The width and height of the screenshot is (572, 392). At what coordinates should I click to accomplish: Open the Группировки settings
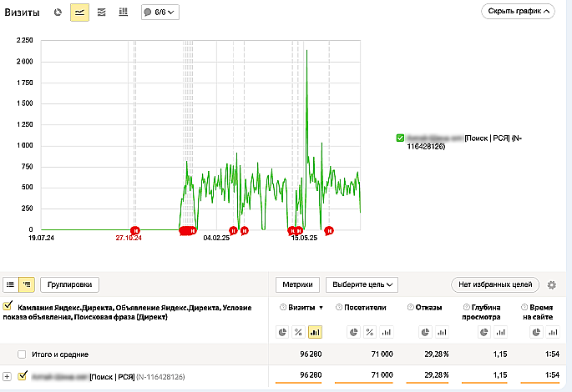(69, 284)
